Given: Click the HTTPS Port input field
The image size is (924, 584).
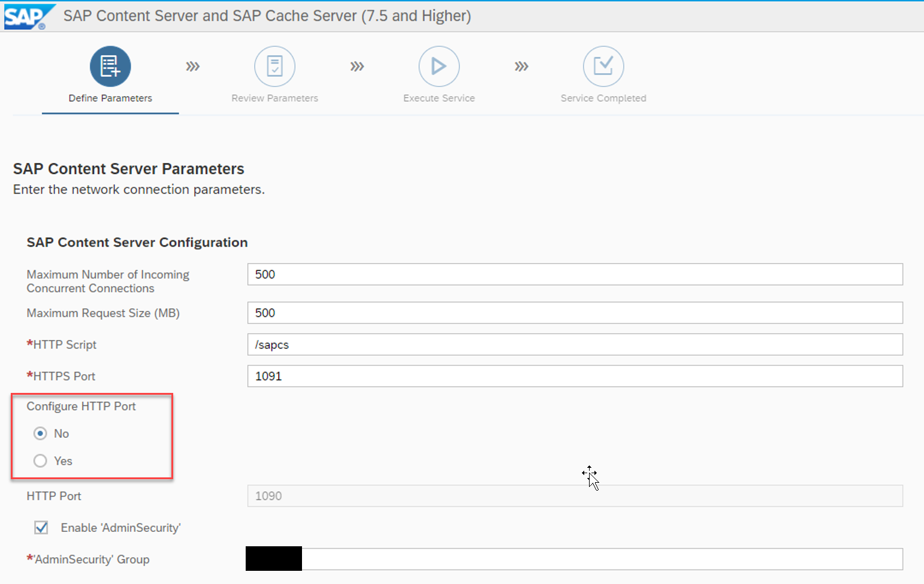Looking at the screenshot, I should (x=575, y=376).
